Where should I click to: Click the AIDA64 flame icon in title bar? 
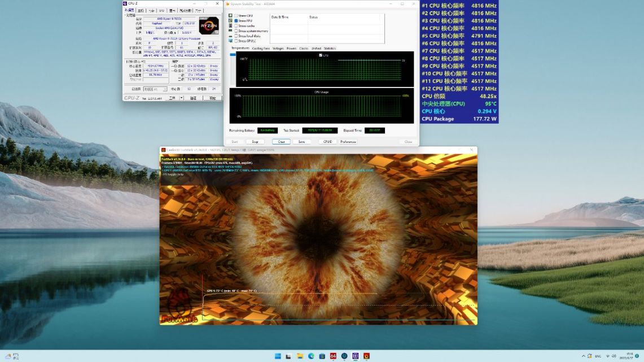pos(227,4)
